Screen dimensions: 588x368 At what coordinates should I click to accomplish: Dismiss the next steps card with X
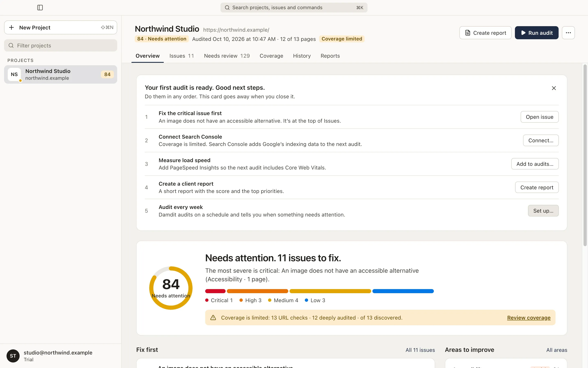(x=554, y=88)
